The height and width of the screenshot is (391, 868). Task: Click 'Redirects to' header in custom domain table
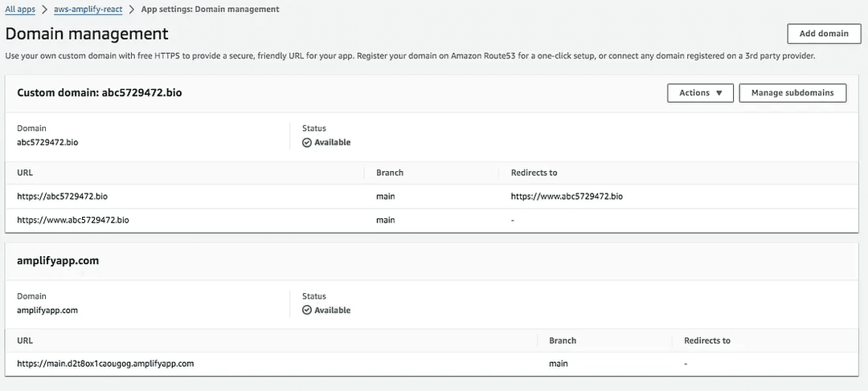534,173
